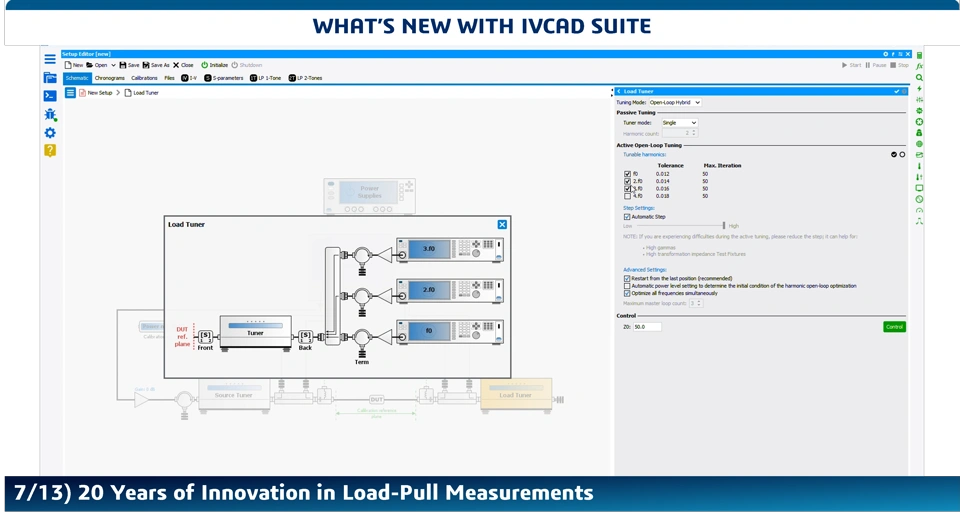Viewport: 960px width, 520px height.
Task: Check all tunable harmonics with filled circle
Action: coord(894,155)
